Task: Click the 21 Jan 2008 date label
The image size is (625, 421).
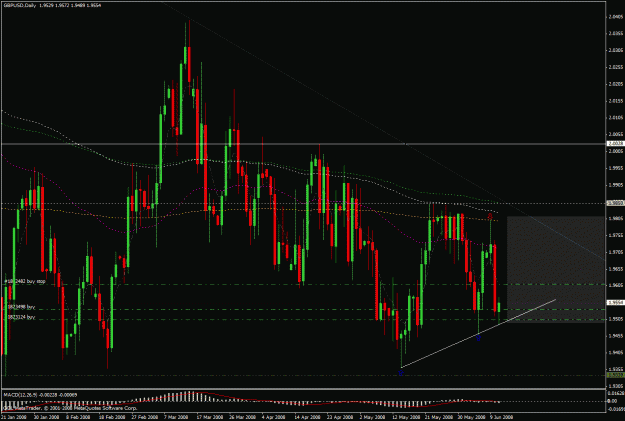Action: 13,417
